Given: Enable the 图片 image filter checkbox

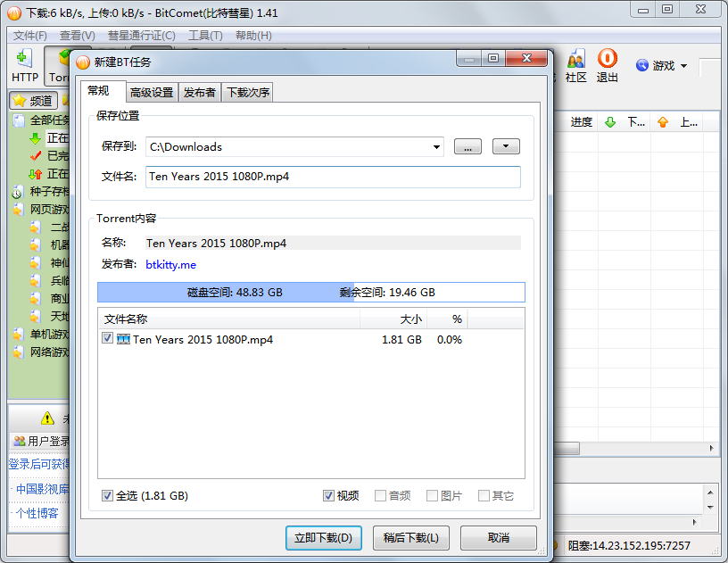Looking at the screenshot, I should click(x=432, y=495).
